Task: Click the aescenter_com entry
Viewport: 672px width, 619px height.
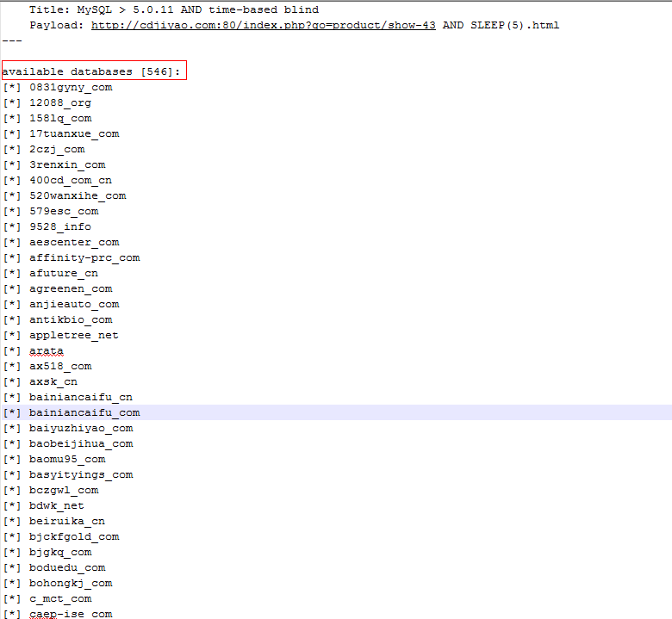Action: (x=74, y=242)
